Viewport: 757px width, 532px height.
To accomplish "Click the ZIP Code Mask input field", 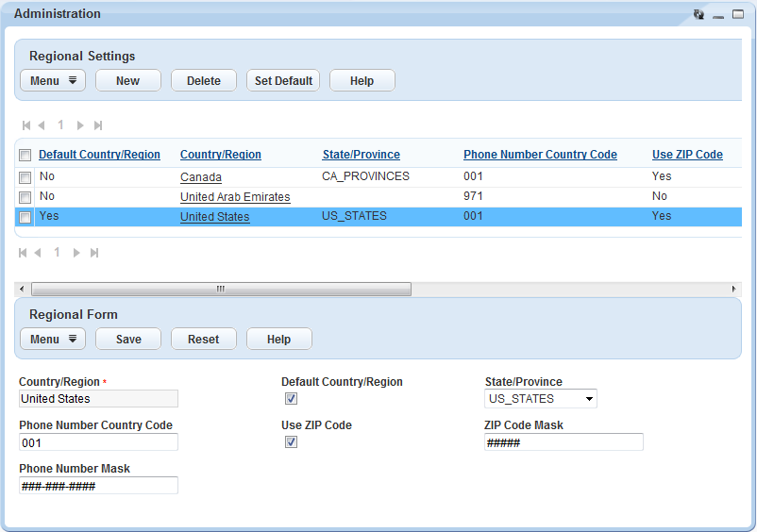I will [564, 442].
